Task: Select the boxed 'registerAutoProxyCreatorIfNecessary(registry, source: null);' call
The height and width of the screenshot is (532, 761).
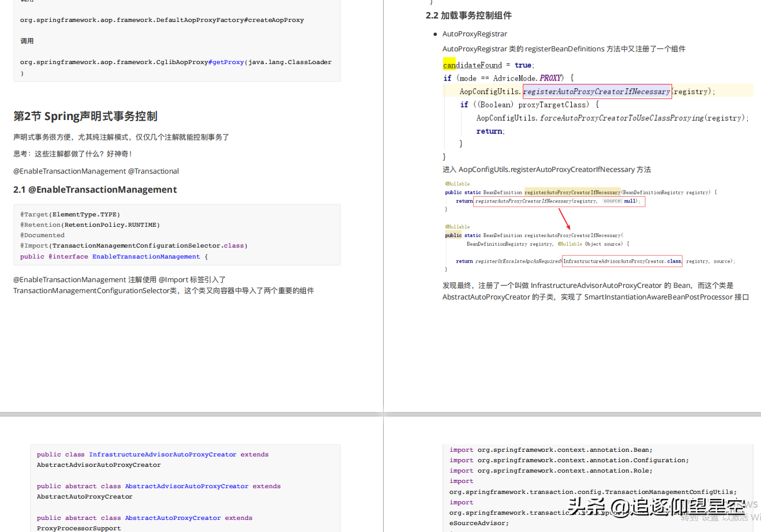Action: [x=559, y=201]
